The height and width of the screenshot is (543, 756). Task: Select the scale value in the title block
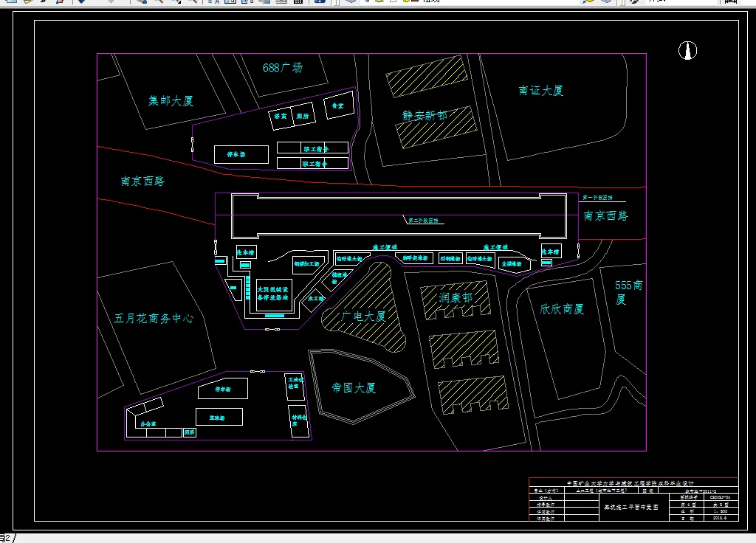pos(721,511)
